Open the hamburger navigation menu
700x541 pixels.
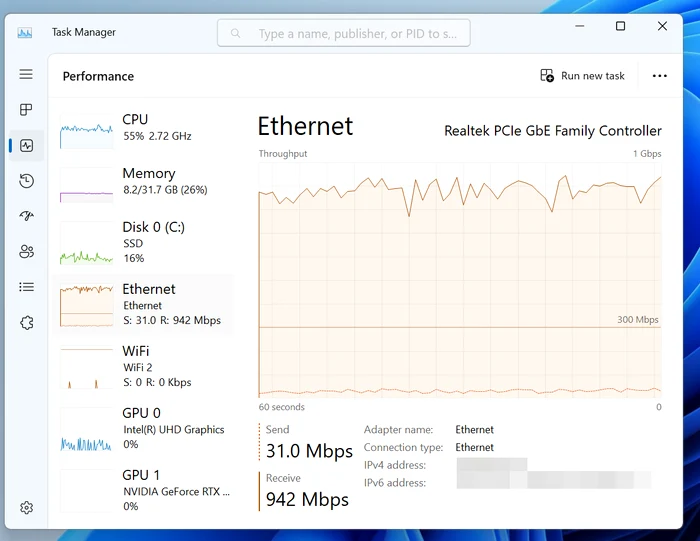[x=26, y=74]
